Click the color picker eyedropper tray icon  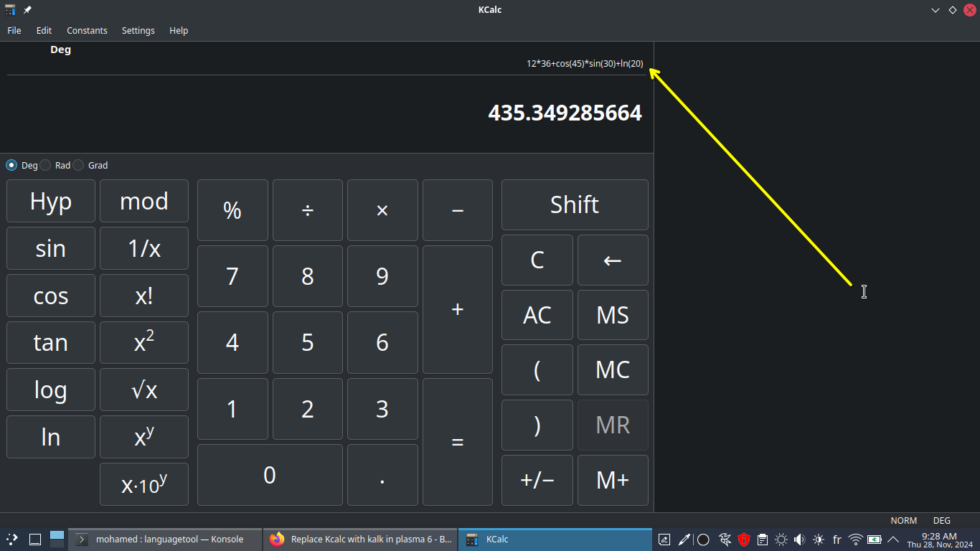coord(684,540)
